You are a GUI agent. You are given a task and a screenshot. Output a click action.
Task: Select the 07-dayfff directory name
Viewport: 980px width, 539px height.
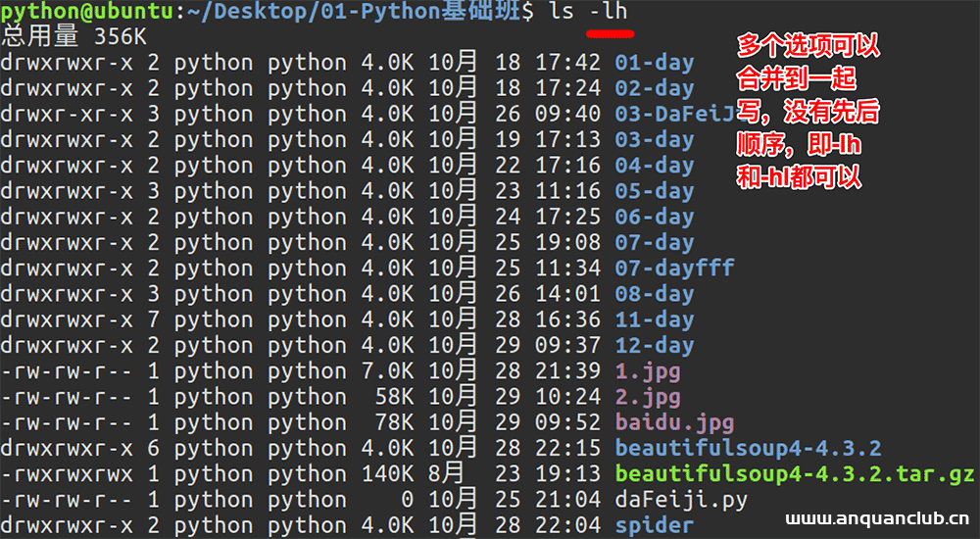(674, 268)
